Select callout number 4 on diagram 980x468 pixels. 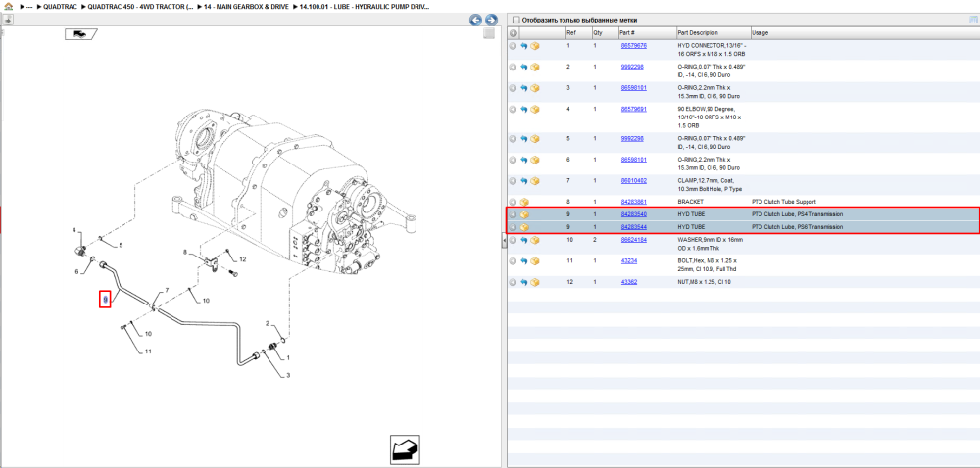tap(73, 231)
